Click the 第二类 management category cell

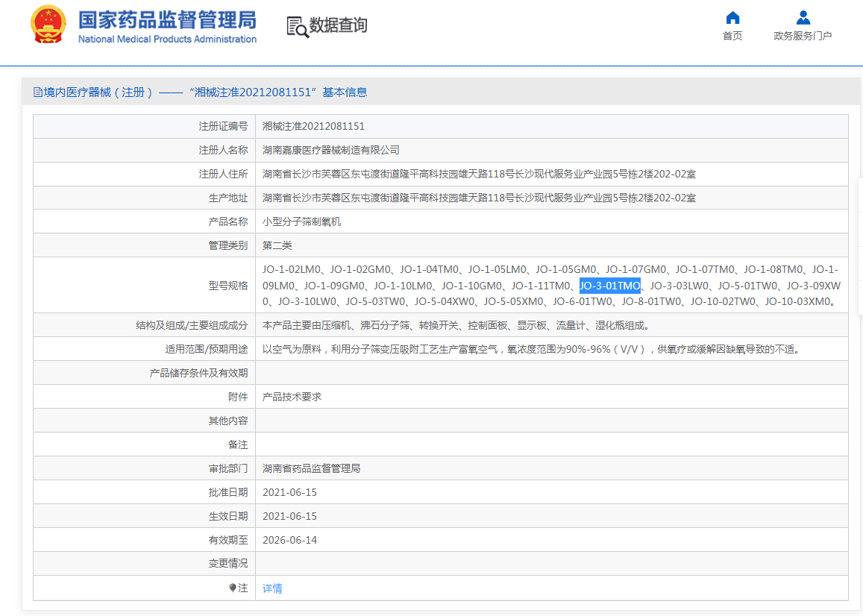[x=551, y=245]
